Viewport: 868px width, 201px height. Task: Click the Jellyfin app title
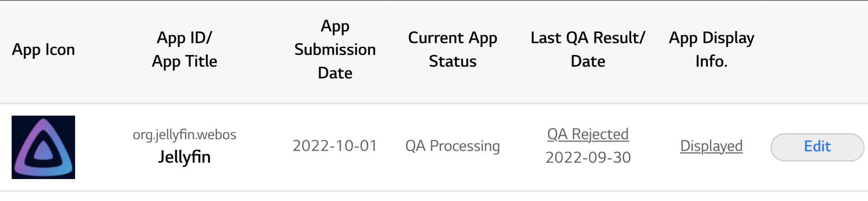(x=185, y=157)
